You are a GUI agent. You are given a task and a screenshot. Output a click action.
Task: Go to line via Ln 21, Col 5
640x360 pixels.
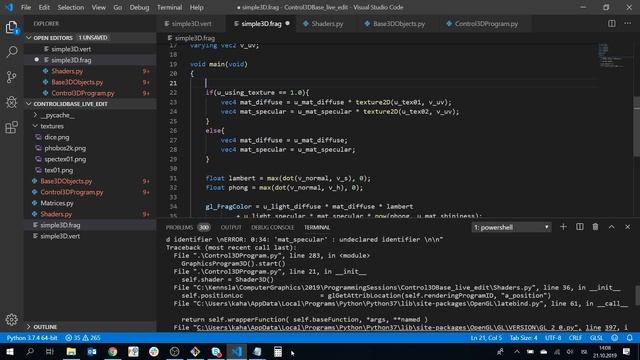[x=487, y=338]
